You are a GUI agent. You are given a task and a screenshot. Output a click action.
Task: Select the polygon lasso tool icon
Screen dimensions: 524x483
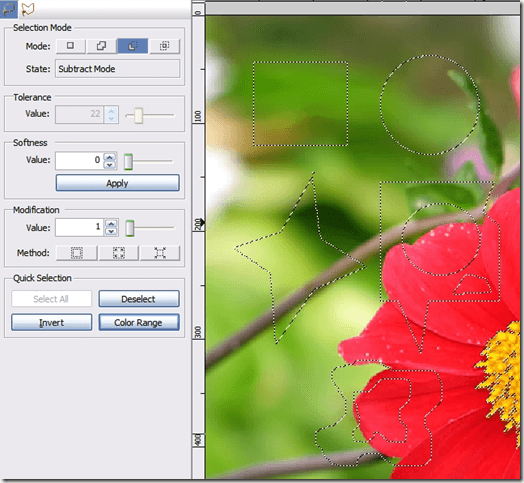pos(28,9)
